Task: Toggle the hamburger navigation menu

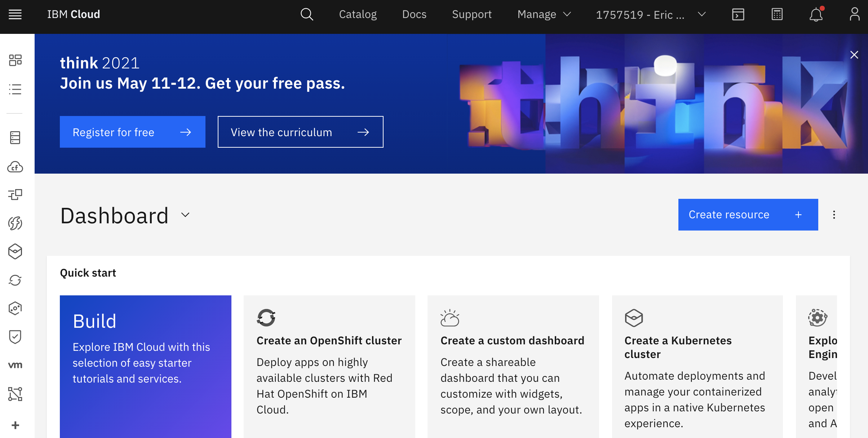Action: tap(15, 14)
